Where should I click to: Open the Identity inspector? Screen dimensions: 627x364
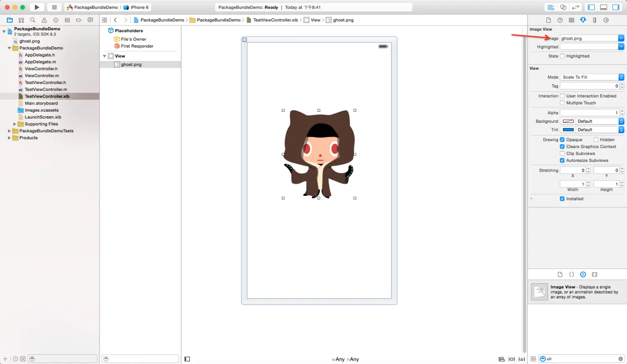coord(571,20)
